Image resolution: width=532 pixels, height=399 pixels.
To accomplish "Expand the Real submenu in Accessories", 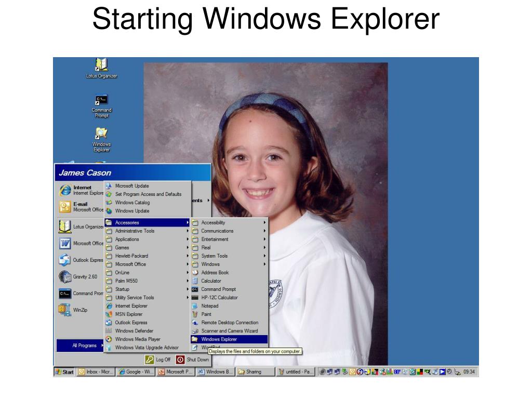I will click(x=229, y=248).
